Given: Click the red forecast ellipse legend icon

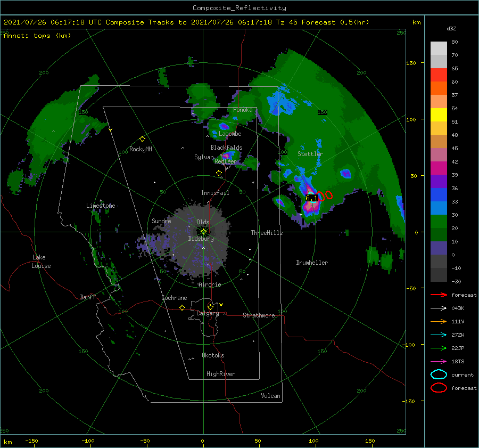Looking at the screenshot, I should 439,388.
